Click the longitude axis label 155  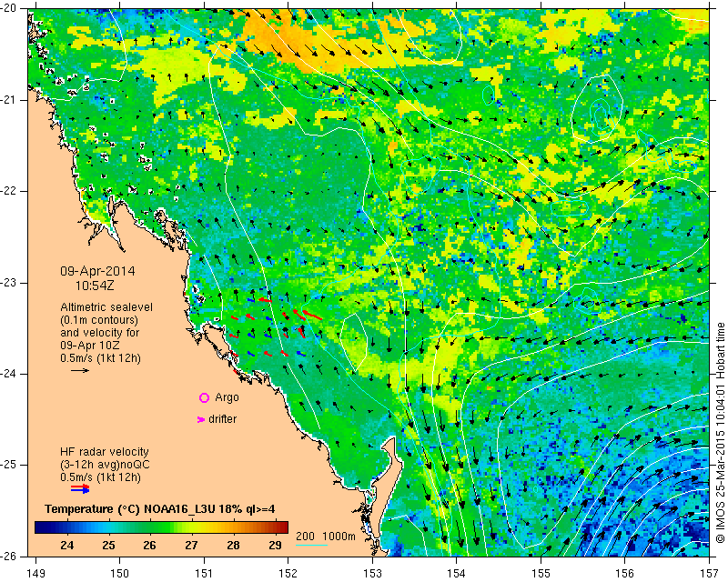coord(541,574)
